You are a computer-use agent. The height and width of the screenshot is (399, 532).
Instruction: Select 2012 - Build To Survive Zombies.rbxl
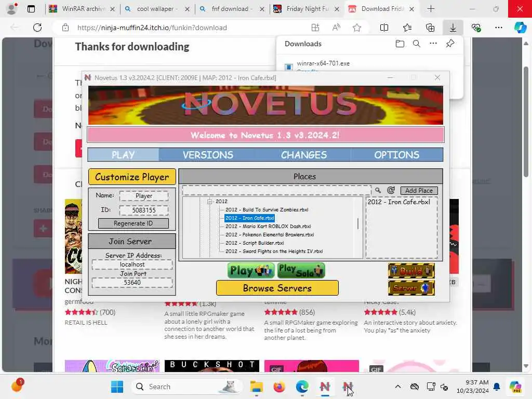(267, 210)
